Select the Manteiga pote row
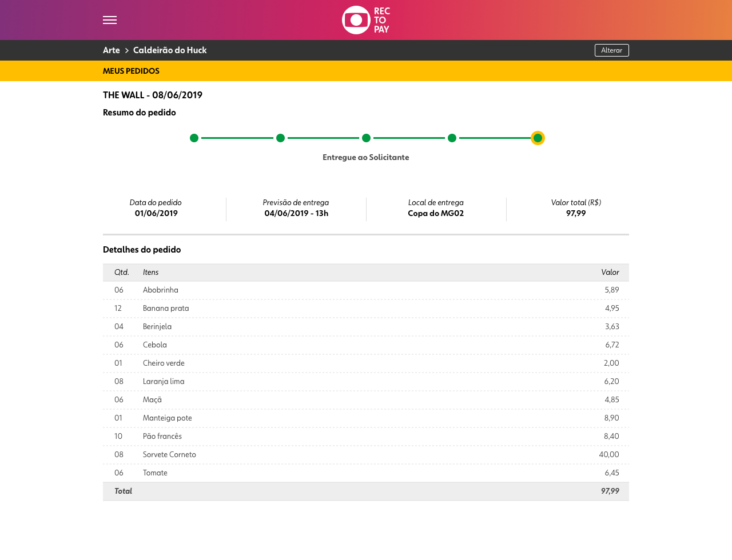The image size is (732, 560). (x=366, y=418)
